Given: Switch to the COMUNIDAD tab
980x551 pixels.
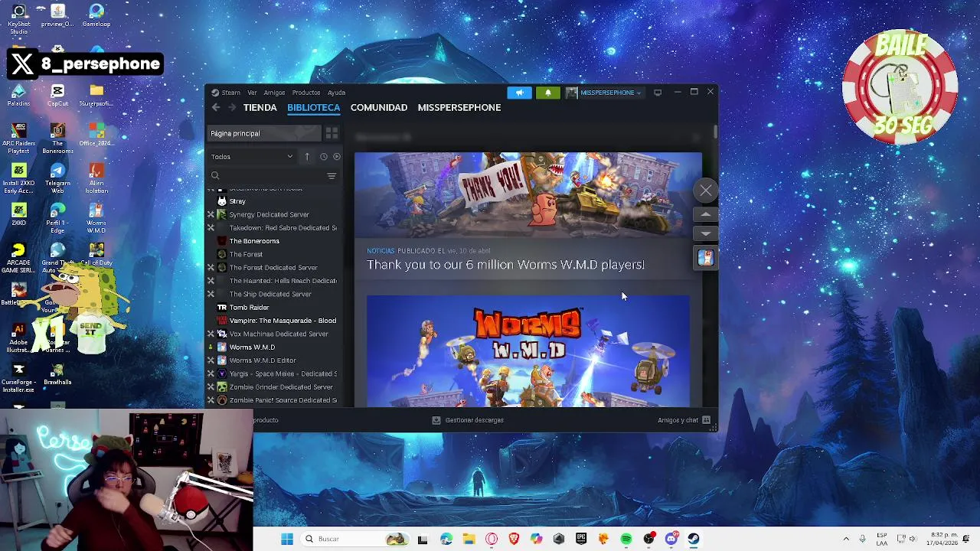Looking at the screenshot, I should (x=379, y=107).
